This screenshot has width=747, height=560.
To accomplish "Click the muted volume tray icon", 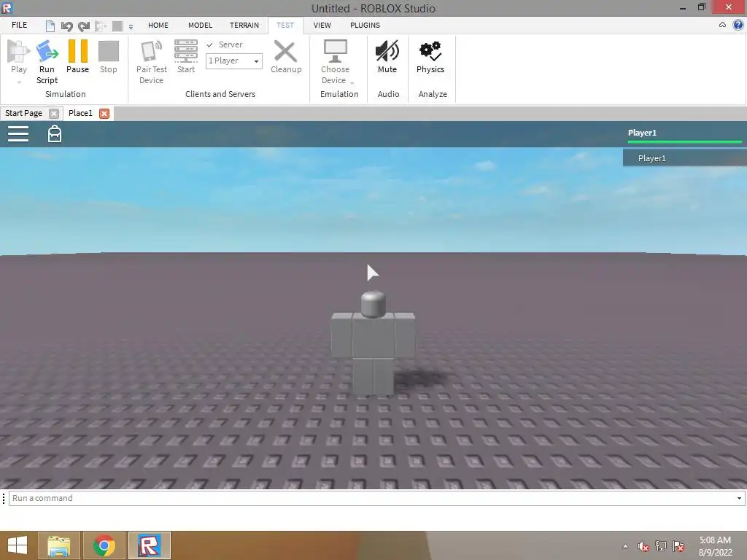I will pyautogui.click(x=643, y=547).
